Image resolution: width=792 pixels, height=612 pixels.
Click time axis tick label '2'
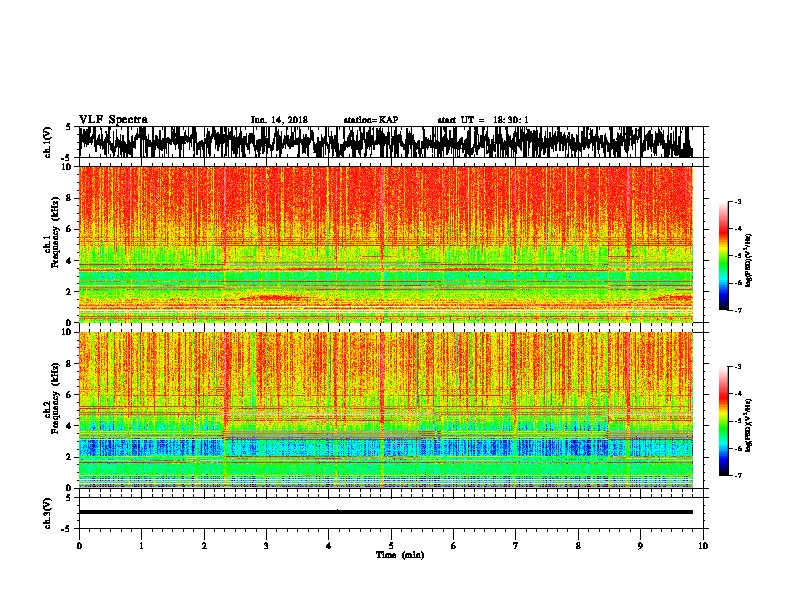pos(204,546)
